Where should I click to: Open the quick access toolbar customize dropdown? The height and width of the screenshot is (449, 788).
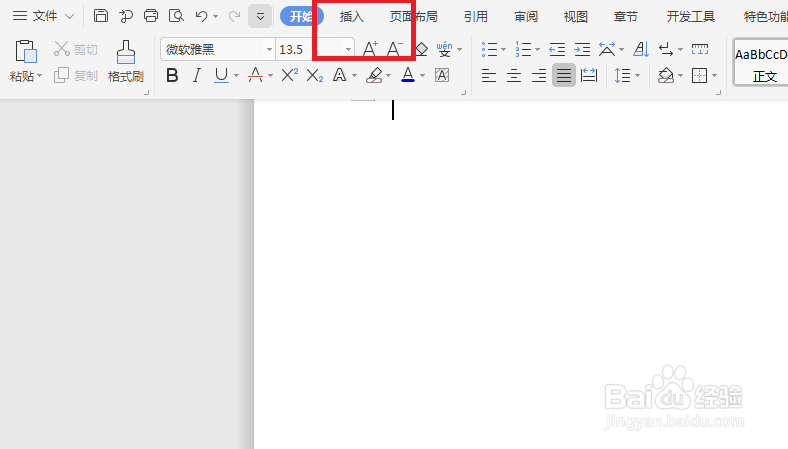[260, 17]
